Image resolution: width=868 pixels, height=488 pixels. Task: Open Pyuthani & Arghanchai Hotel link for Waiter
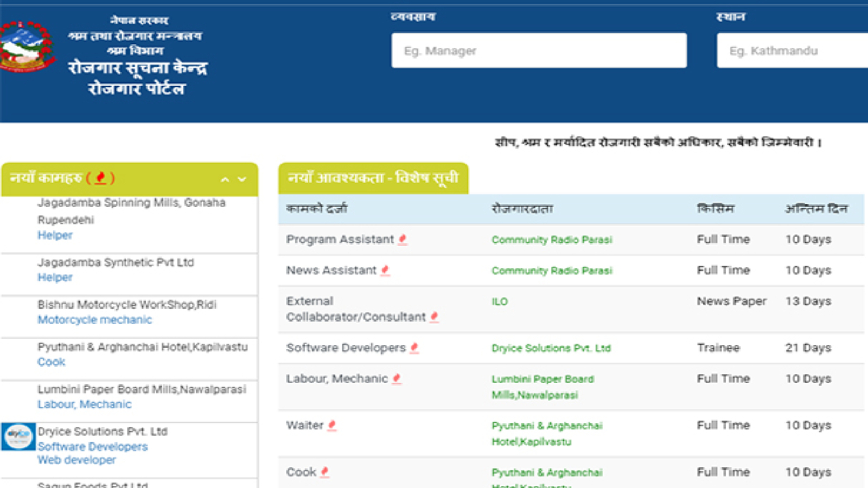pos(547,433)
